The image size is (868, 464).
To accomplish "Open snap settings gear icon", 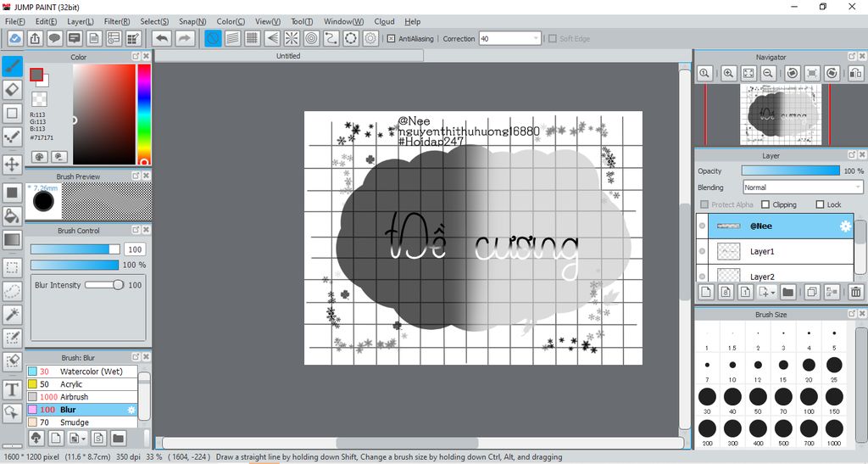I will 371,38.
